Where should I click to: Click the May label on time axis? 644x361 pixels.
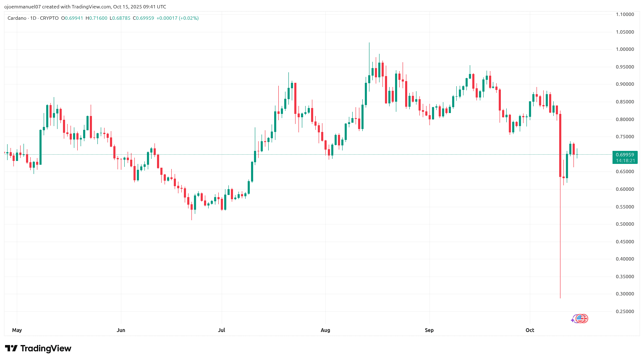point(17,330)
